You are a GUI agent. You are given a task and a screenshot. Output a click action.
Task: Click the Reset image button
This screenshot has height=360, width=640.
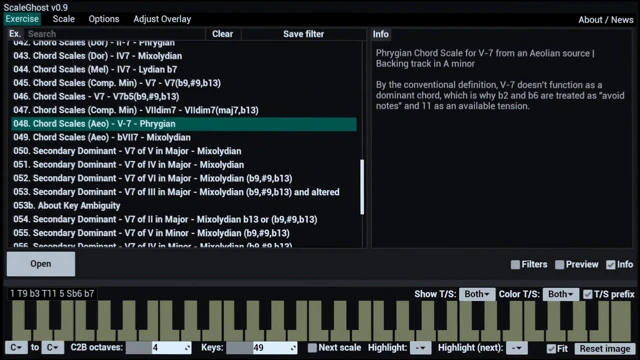(x=605, y=349)
